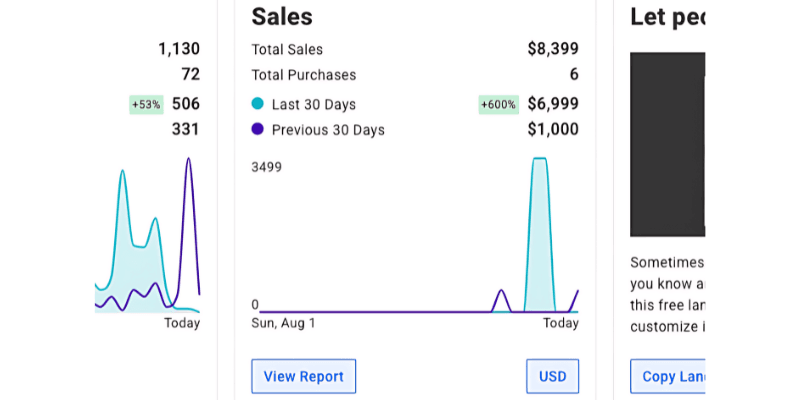The height and width of the screenshot is (400, 800).
Task: Click the 6 total purchases value
Action: (574, 74)
